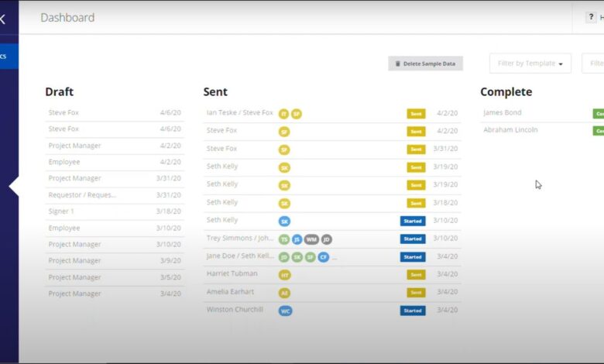
Task: Click the TS avatar in Trey Simmons row
Action: (284, 239)
